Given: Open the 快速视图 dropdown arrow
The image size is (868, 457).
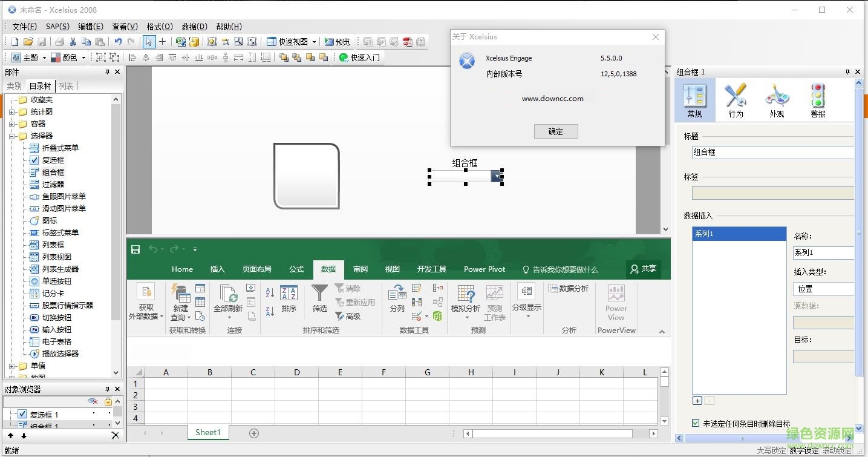Looking at the screenshot, I should pos(314,42).
